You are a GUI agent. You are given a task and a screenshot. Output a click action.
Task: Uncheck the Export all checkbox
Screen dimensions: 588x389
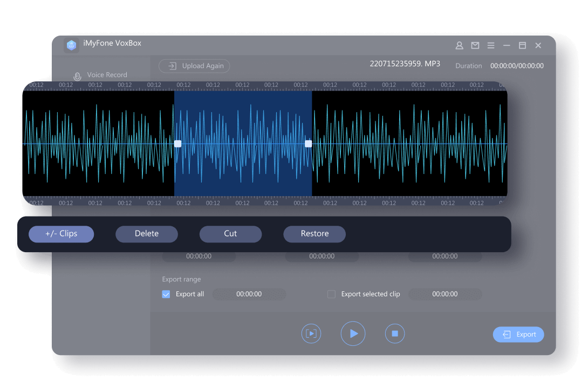click(166, 294)
